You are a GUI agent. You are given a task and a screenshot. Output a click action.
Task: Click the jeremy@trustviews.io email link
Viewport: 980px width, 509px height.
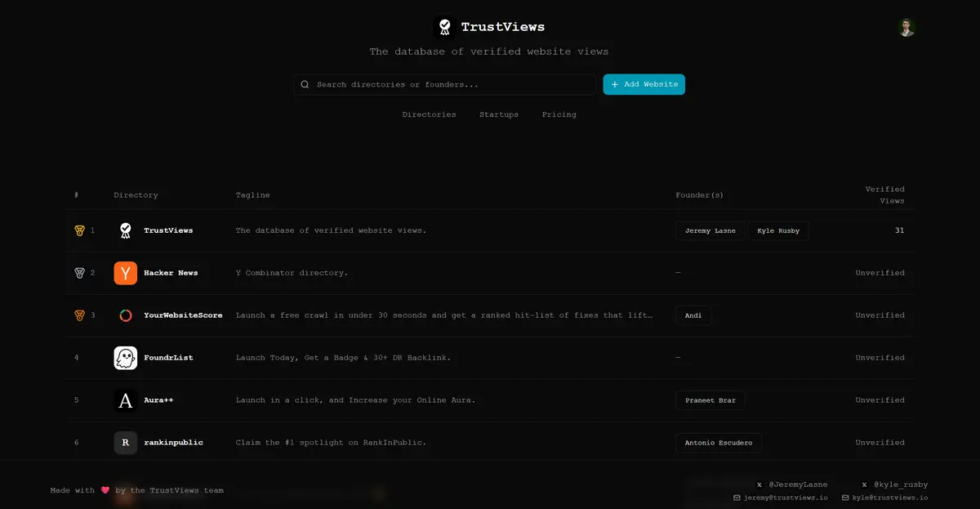click(x=787, y=498)
